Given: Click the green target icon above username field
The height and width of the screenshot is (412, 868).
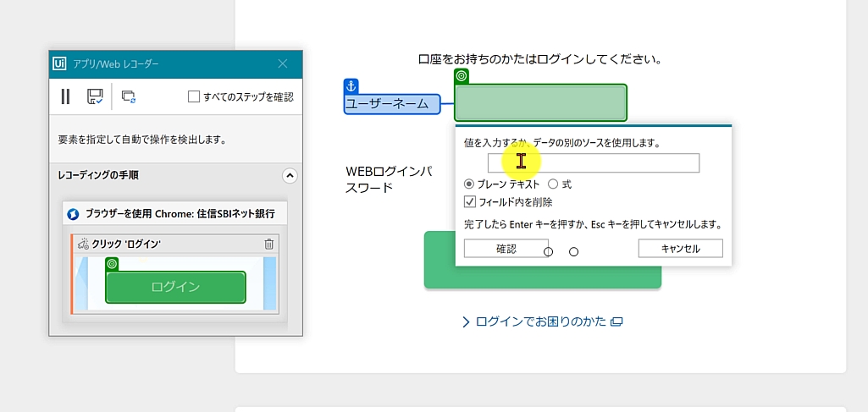Looking at the screenshot, I should 462,76.
